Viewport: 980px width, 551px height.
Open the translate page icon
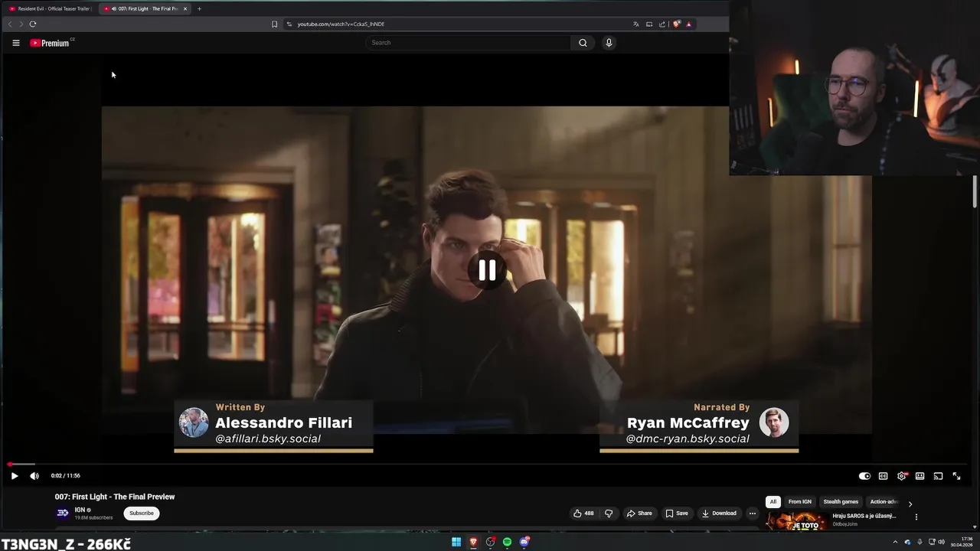635,24
